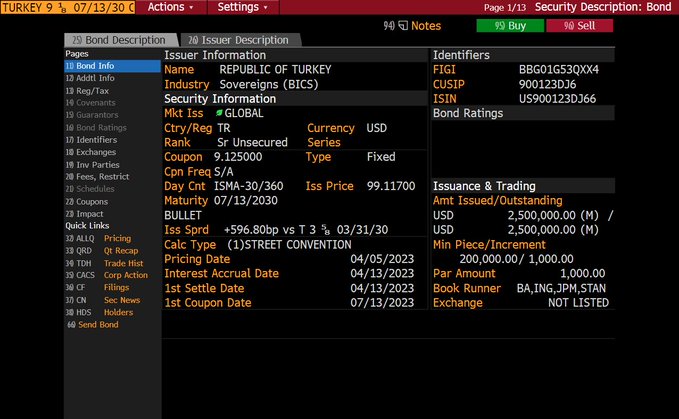This screenshot has width=679, height=419.
Task: Click the Min Piece 200,000.00/ 1,000.00 value
Action: pyautogui.click(x=517, y=259)
